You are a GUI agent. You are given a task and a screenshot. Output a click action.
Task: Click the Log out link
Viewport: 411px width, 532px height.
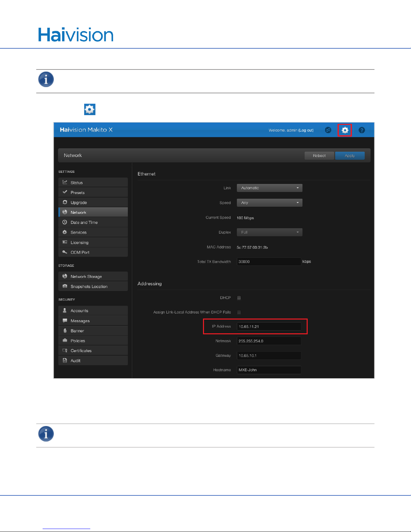click(x=306, y=130)
